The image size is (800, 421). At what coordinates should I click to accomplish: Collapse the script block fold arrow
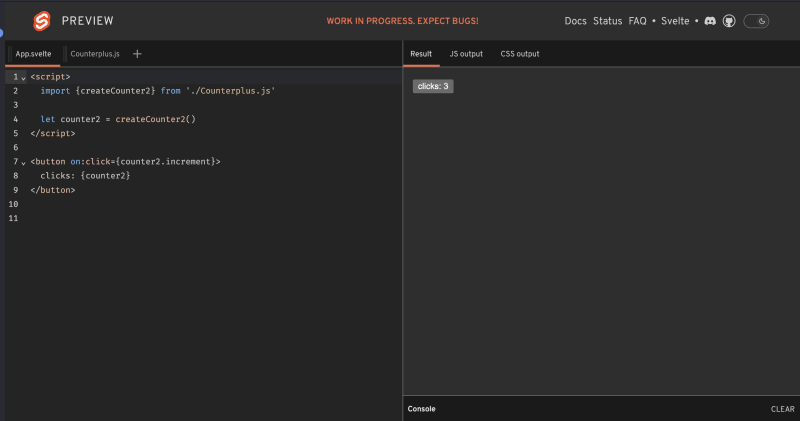[x=23, y=78]
